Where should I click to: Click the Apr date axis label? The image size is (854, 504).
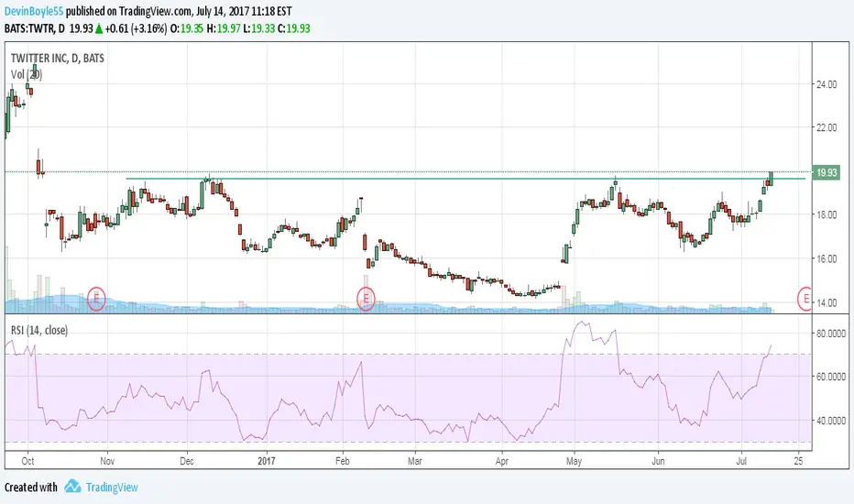[x=501, y=461]
